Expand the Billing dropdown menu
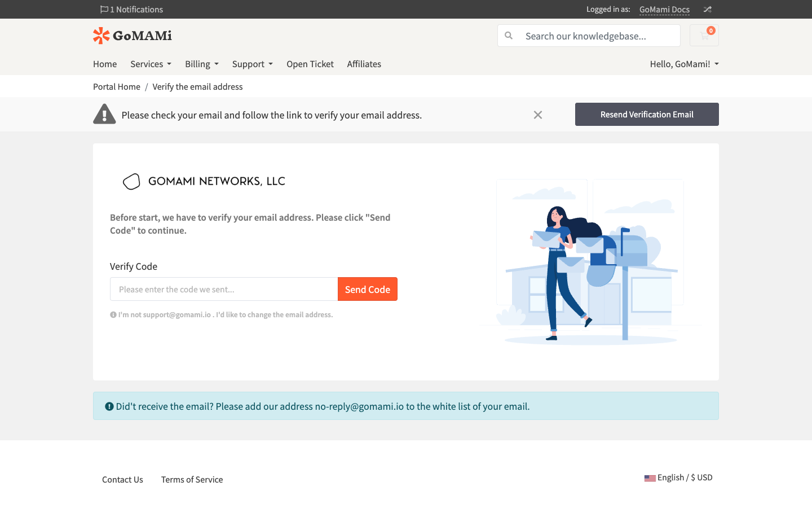The width and height of the screenshot is (812, 508). pos(202,64)
